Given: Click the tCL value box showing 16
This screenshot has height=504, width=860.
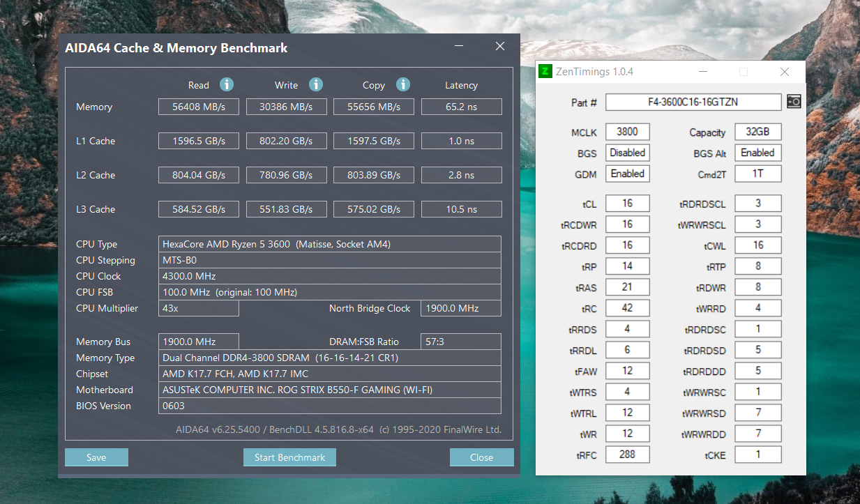Looking at the screenshot, I should click(x=627, y=203).
